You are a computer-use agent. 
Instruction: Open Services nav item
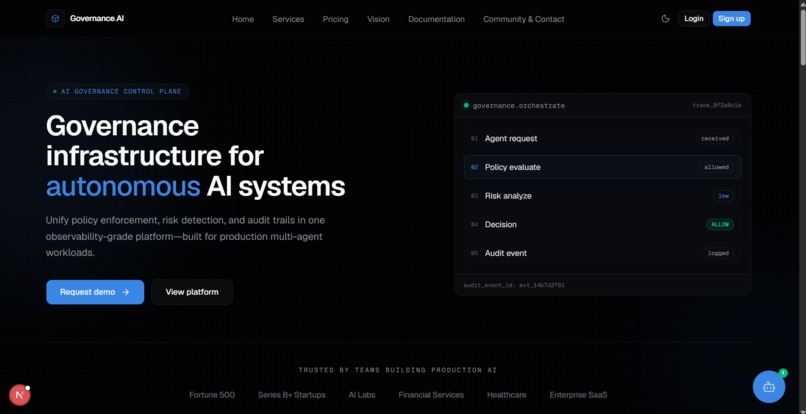[x=288, y=19]
